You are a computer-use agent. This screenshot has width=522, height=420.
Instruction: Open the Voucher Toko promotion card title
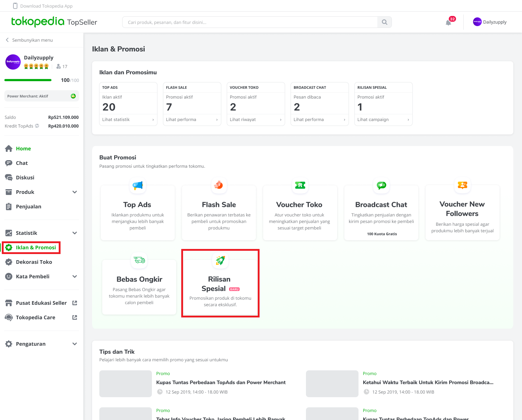(x=299, y=205)
